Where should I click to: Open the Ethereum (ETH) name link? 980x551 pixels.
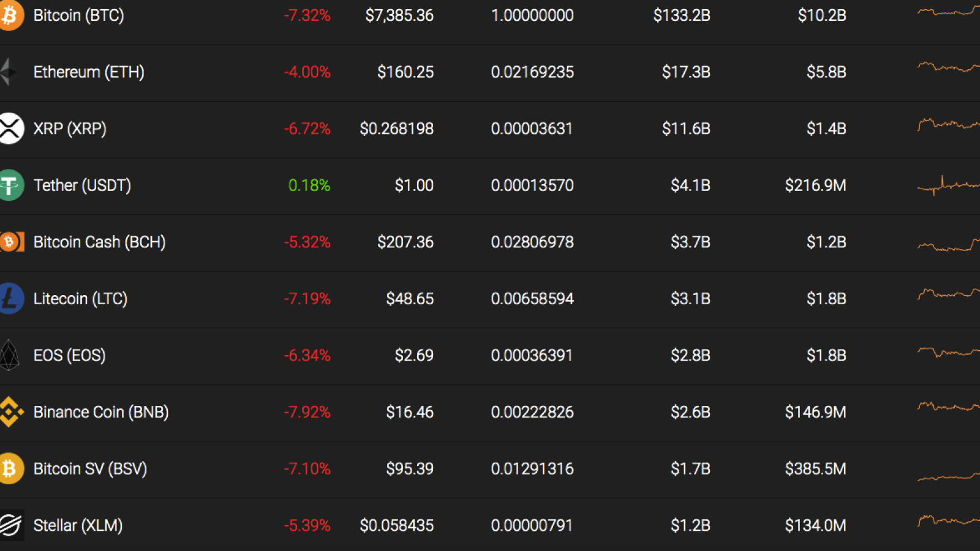[x=89, y=72]
